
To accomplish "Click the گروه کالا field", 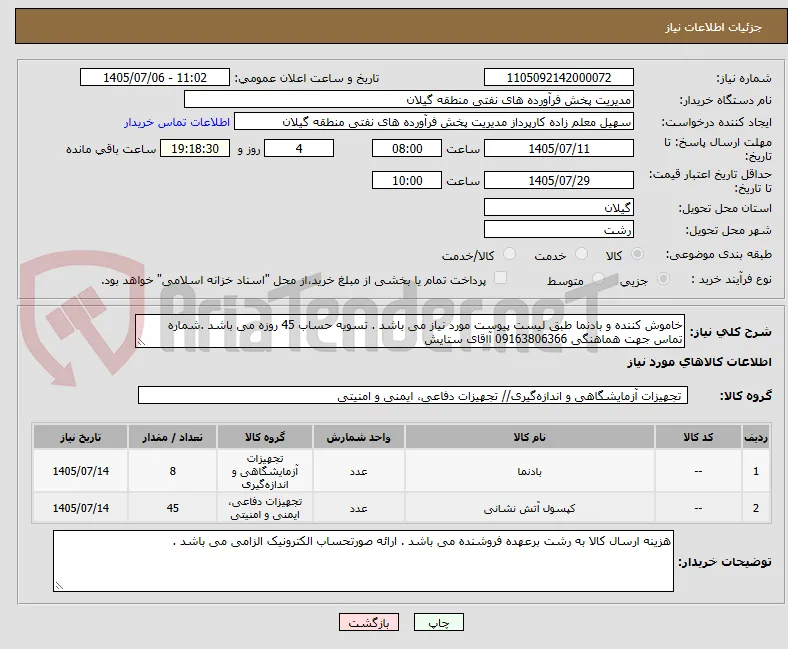I will coord(413,395).
